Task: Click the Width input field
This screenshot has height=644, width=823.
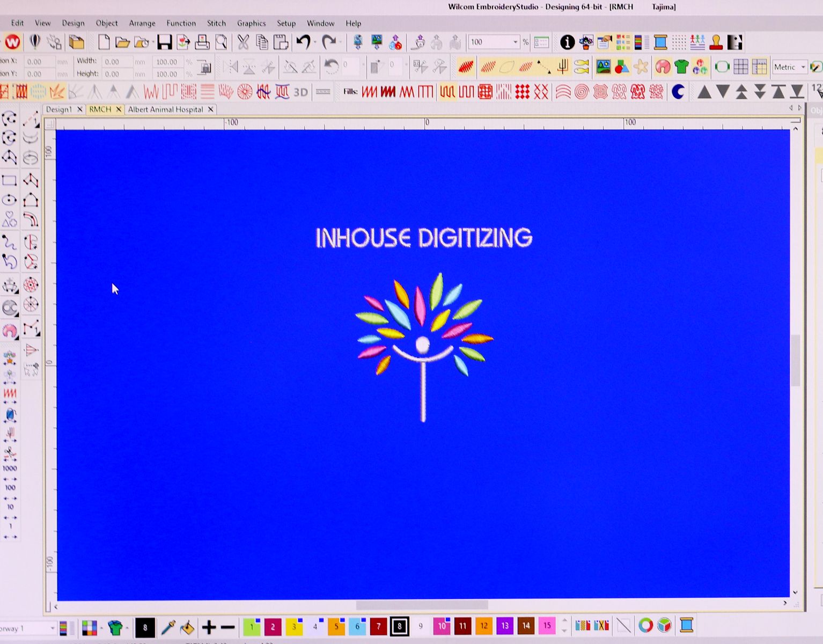Action: (116, 61)
